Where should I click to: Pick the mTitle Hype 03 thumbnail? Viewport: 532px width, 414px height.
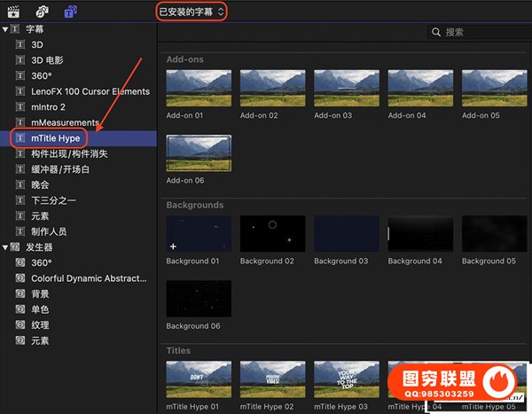pos(346,379)
